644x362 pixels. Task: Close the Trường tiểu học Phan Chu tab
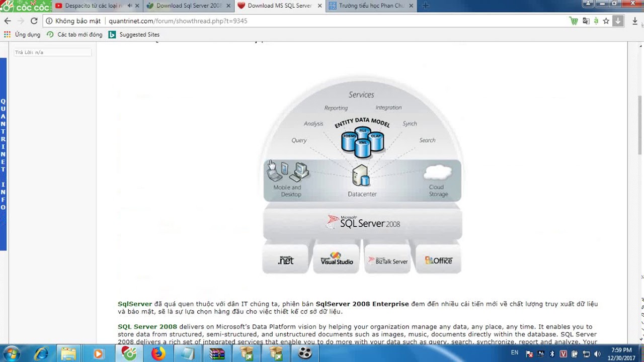click(x=411, y=6)
